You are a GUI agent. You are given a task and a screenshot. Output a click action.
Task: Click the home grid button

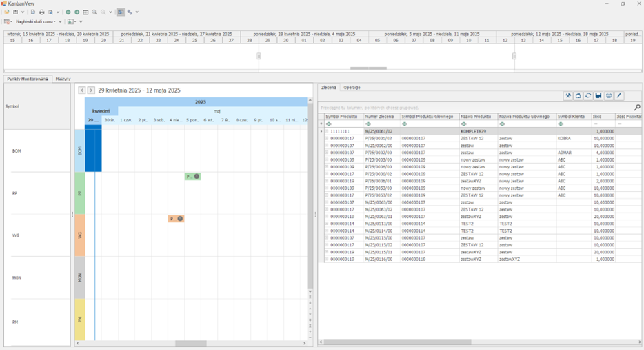pos(578,95)
